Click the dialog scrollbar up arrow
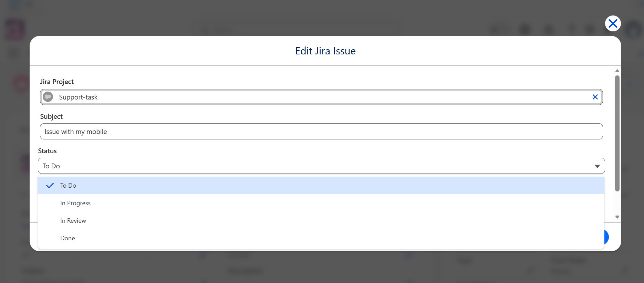This screenshot has width=644, height=283. 617,71
